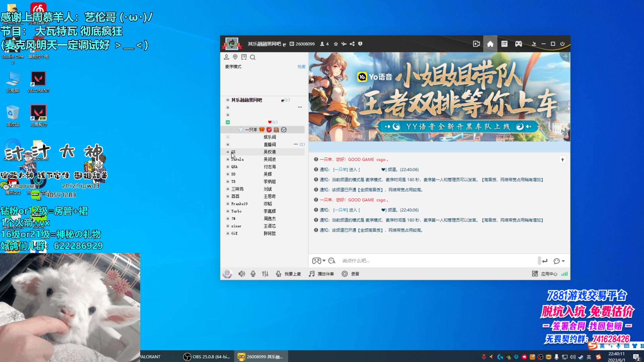Select channel row 周逸杰
This screenshot has height=362, width=644.
pos(263,219)
